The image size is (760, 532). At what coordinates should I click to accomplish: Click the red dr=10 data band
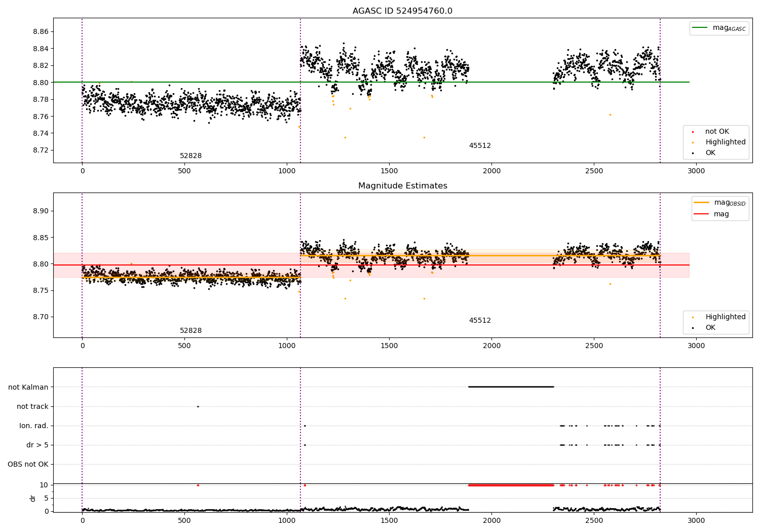coord(511,485)
